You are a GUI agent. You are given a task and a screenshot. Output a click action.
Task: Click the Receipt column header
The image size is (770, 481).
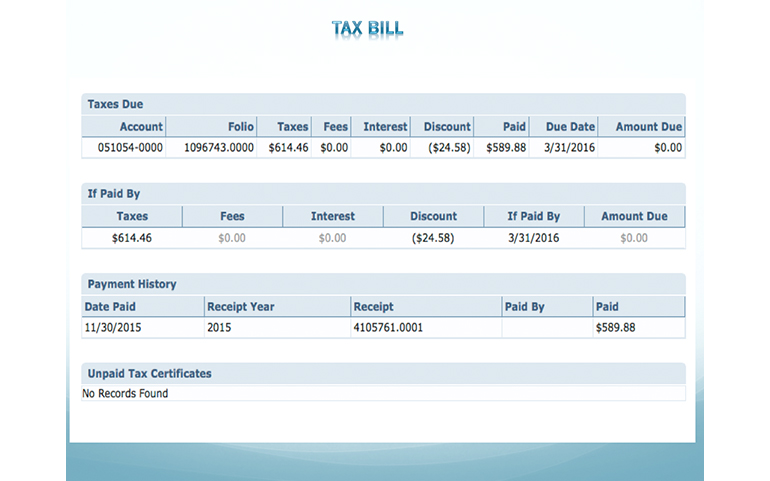pos(373,307)
